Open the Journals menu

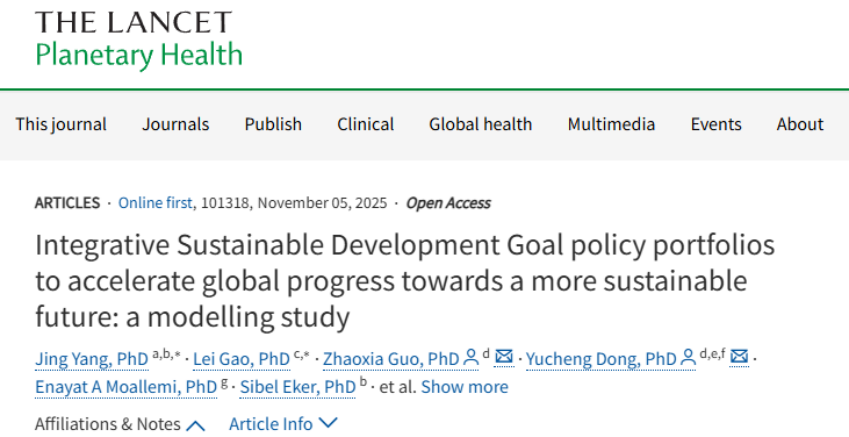tap(175, 124)
